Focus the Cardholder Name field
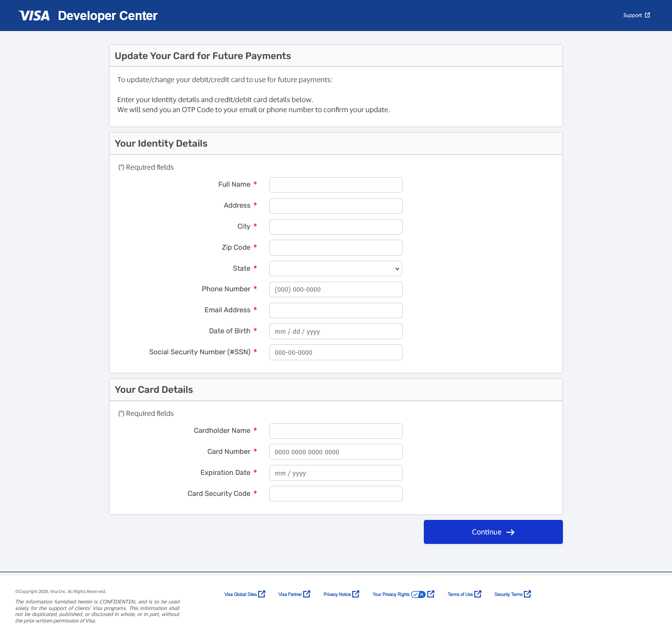The height and width of the screenshot is (631, 672). coord(336,431)
